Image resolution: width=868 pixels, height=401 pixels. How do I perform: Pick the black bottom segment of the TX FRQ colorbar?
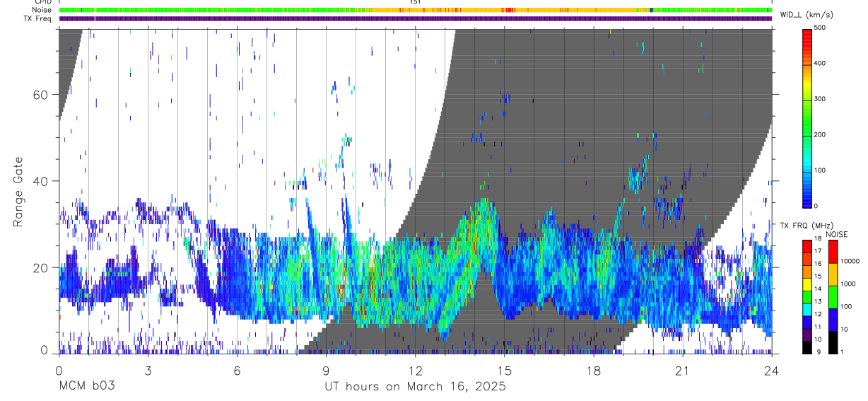(x=807, y=347)
